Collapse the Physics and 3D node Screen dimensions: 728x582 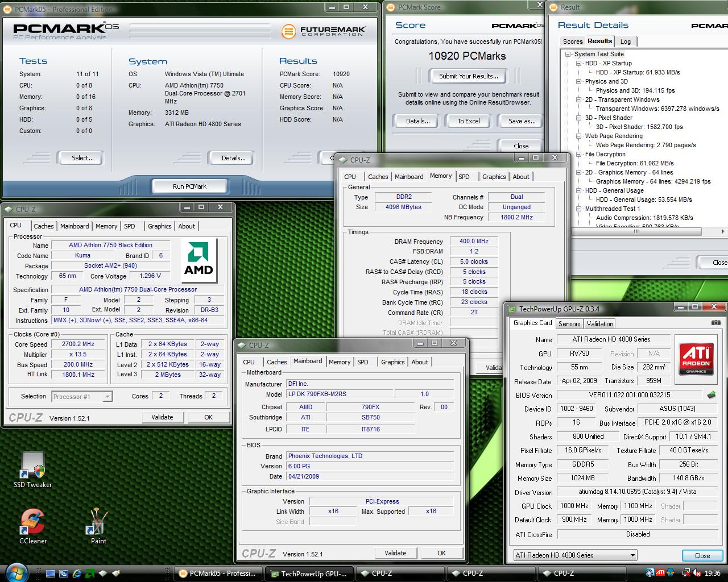578,81
